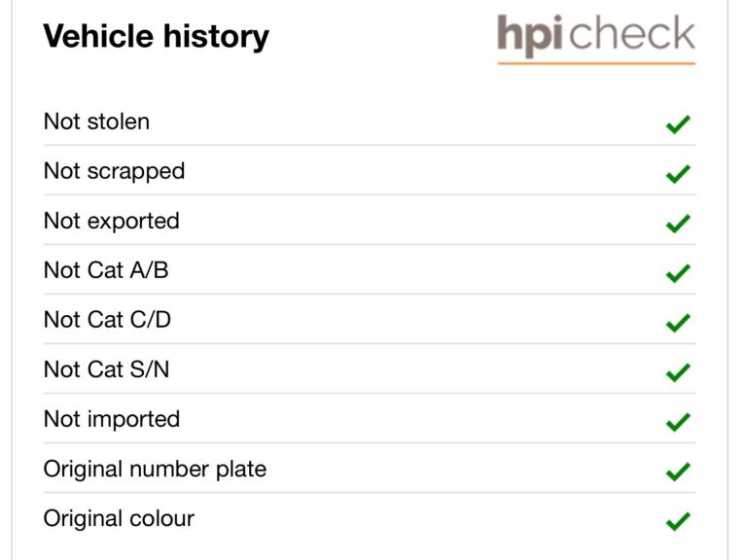
Task: Select the Not scrapped row label
Action: [114, 171]
